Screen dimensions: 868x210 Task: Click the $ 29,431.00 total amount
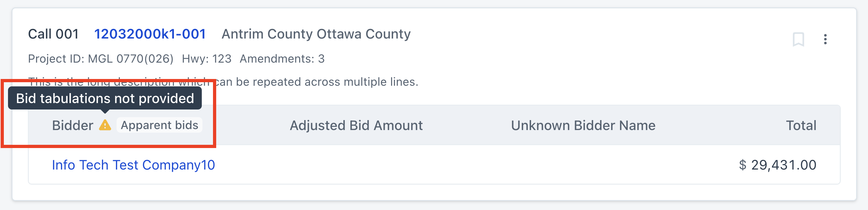[777, 165]
